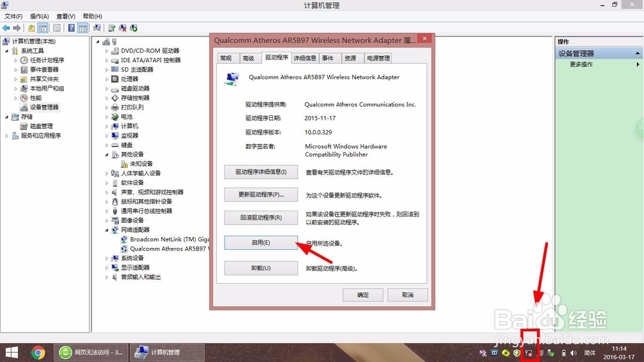Expand 更多操作 submenu arrow
The width and height of the screenshot is (644, 362).
pos(638,64)
